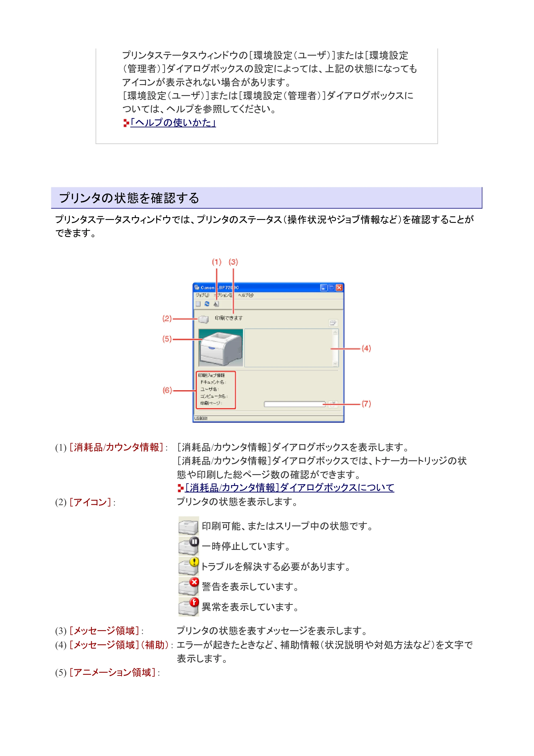
Task: Click the red-X printer icon next to 警告を表示しています
Action: coord(189,586)
